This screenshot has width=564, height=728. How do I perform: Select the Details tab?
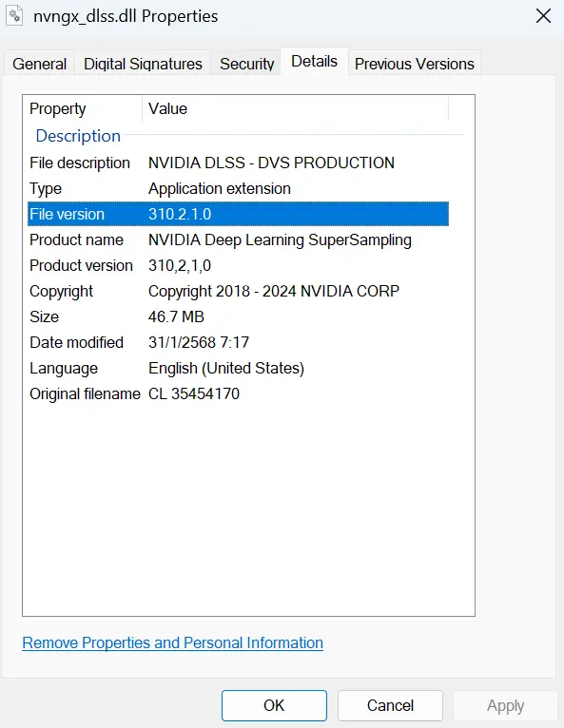[x=314, y=61]
